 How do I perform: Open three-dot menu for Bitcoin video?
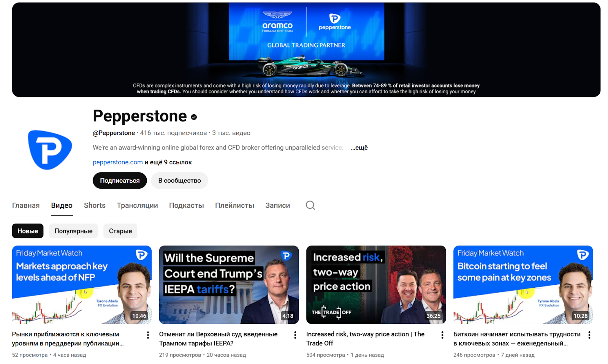[589, 335]
